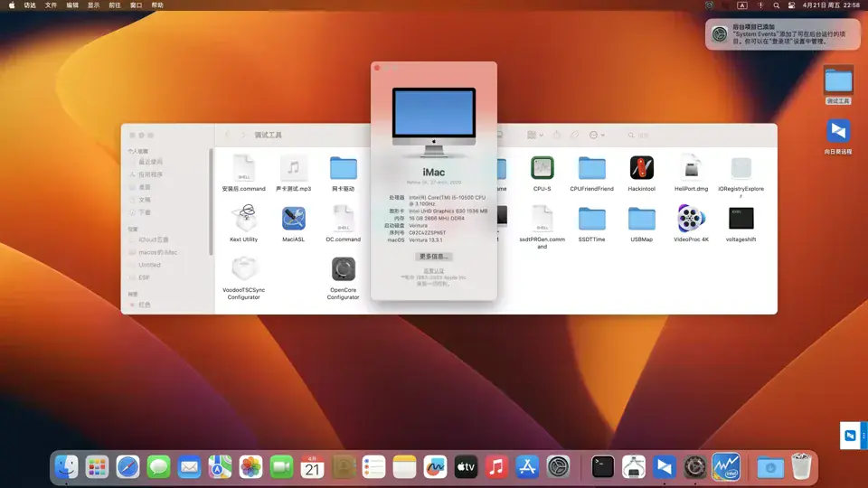Open the 显示 menu

pos(93,5)
